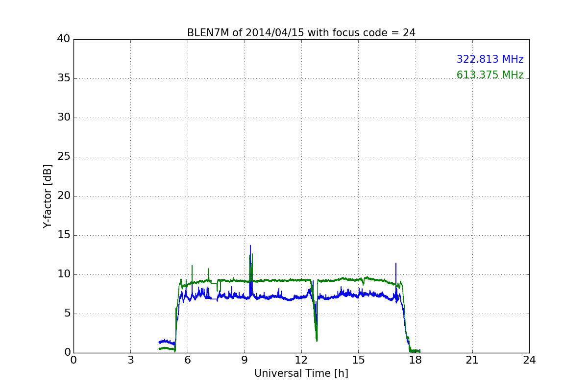Click y-axis tick value 10
This screenshot has width=588, height=392.
[x=64, y=274]
